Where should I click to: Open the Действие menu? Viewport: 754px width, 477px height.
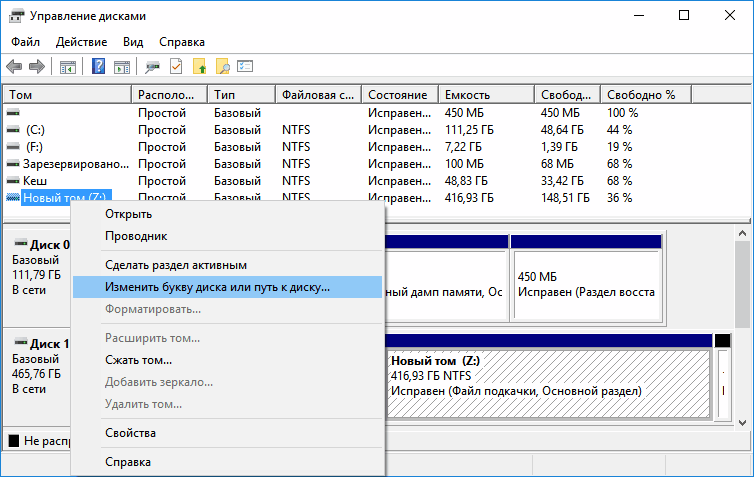(81, 42)
